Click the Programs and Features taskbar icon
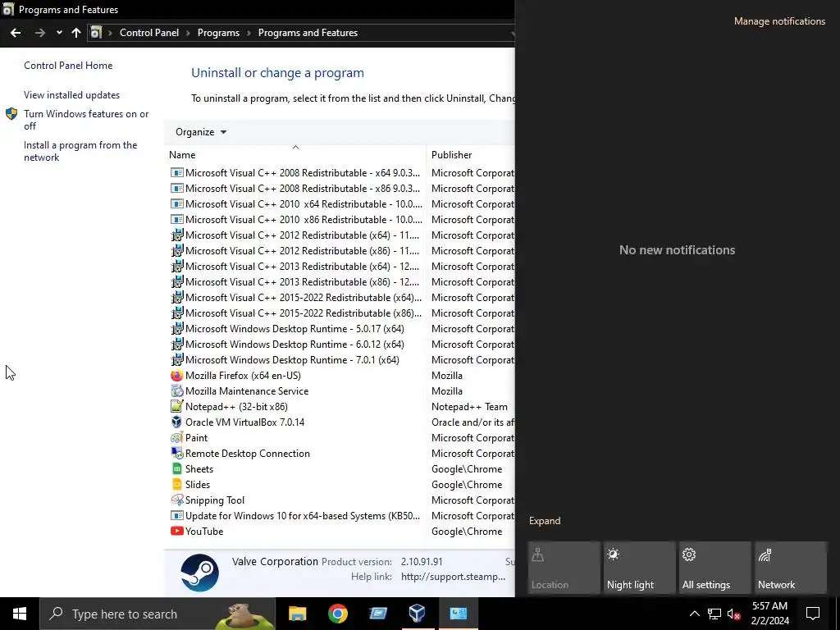The height and width of the screenshot is (630, 840). 458,614
